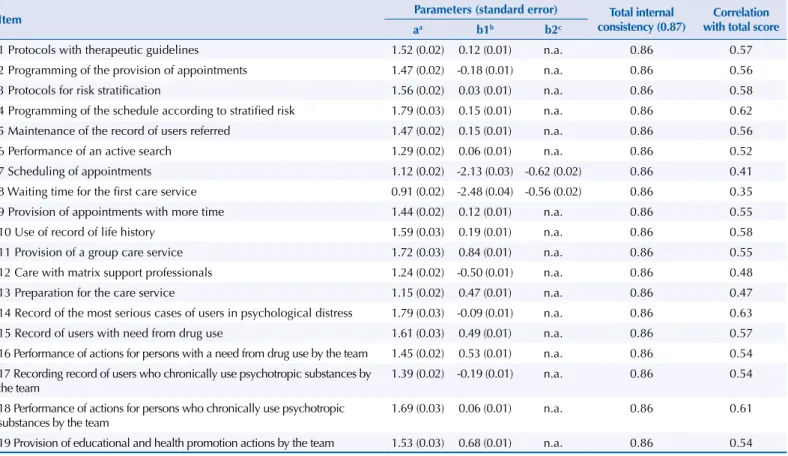Click a value "1.39 (0.02)"
This screenshot has width=788, height=456.
(418, 374)
